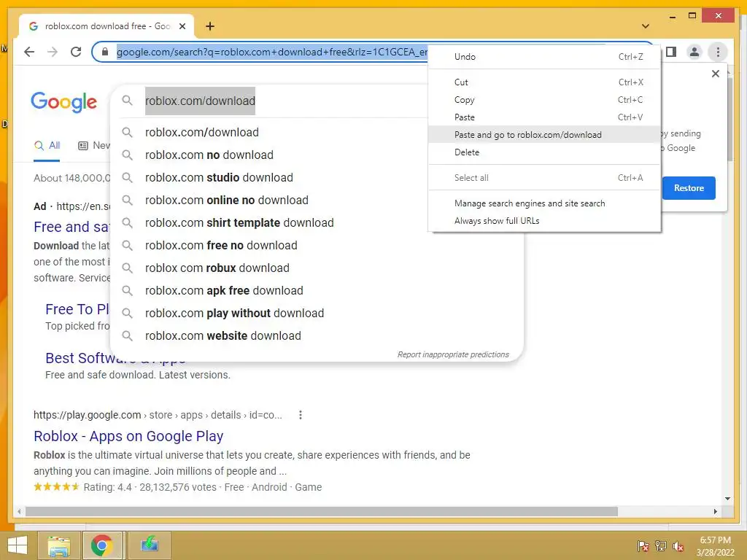Image resolution: width=747 pixels, height=560 pixels.
Task: Open the 'Best Softw...' ad sitelink
Action: pos(115,358)
